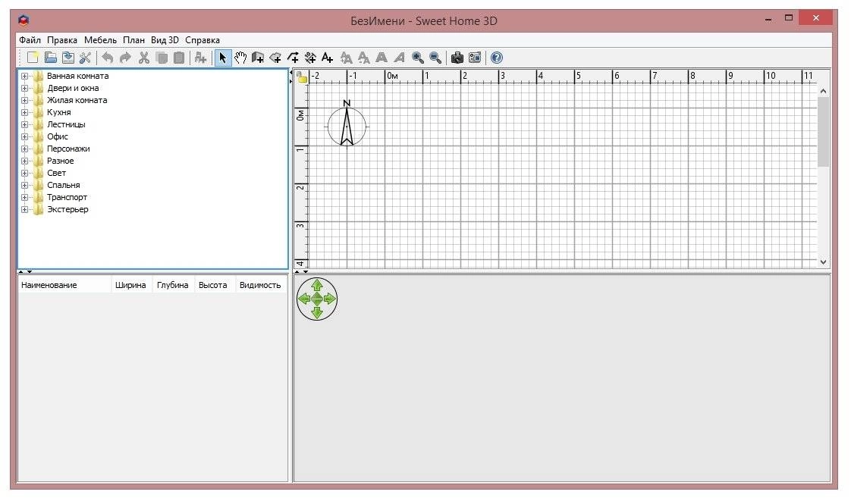Select the Спальня catalog row
851x504 pixels.
(63, 185)
